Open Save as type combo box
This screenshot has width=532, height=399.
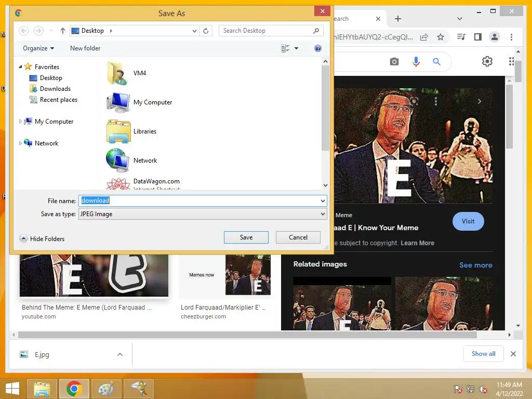203,214
